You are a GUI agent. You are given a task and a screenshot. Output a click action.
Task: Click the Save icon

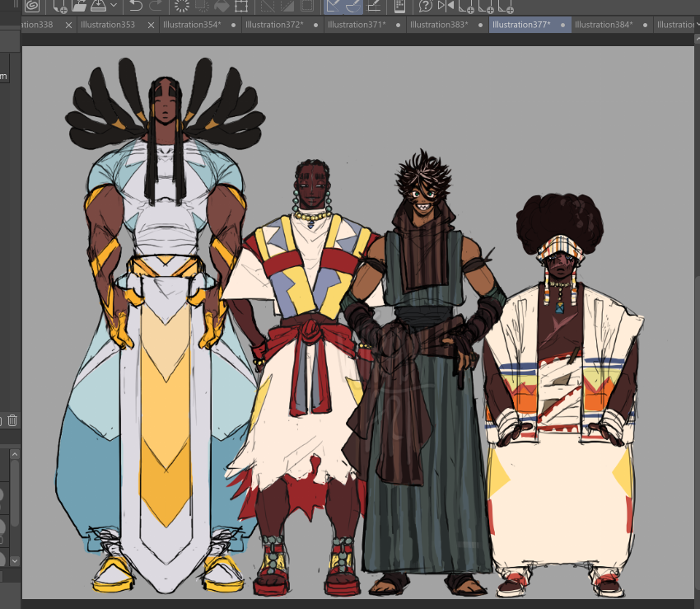99,6
